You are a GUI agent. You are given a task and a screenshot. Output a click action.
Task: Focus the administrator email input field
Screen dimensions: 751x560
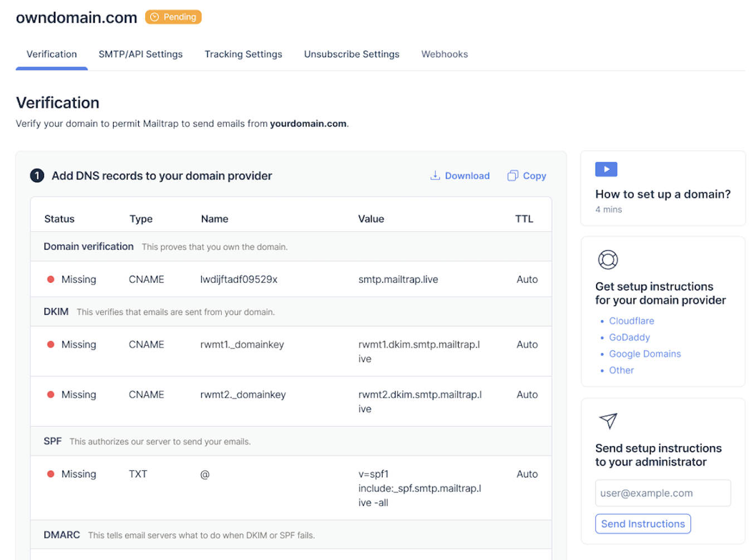pos(662,493)
